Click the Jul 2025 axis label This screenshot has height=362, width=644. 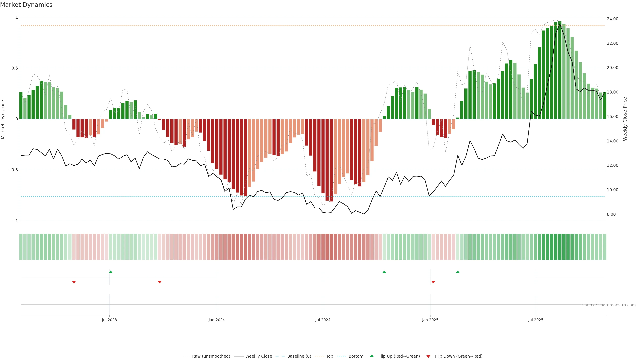point(536,320)
